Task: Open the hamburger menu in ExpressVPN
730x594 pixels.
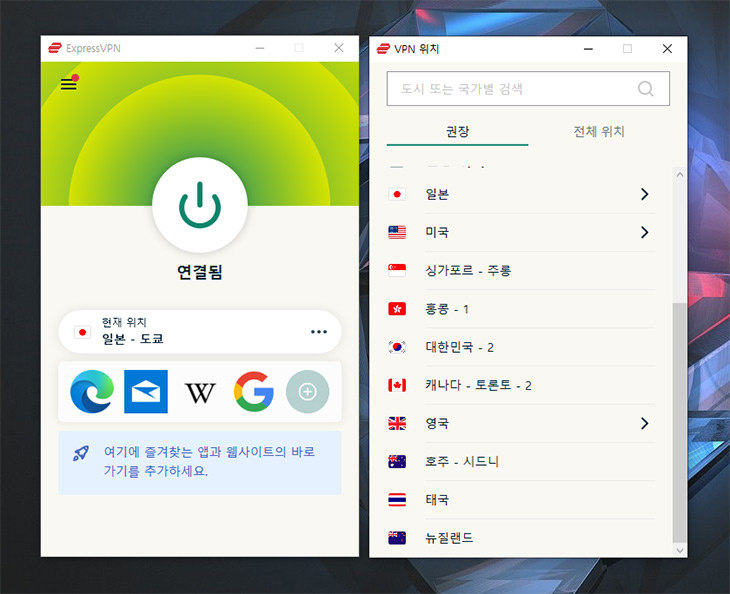Action: pos(69,84)
